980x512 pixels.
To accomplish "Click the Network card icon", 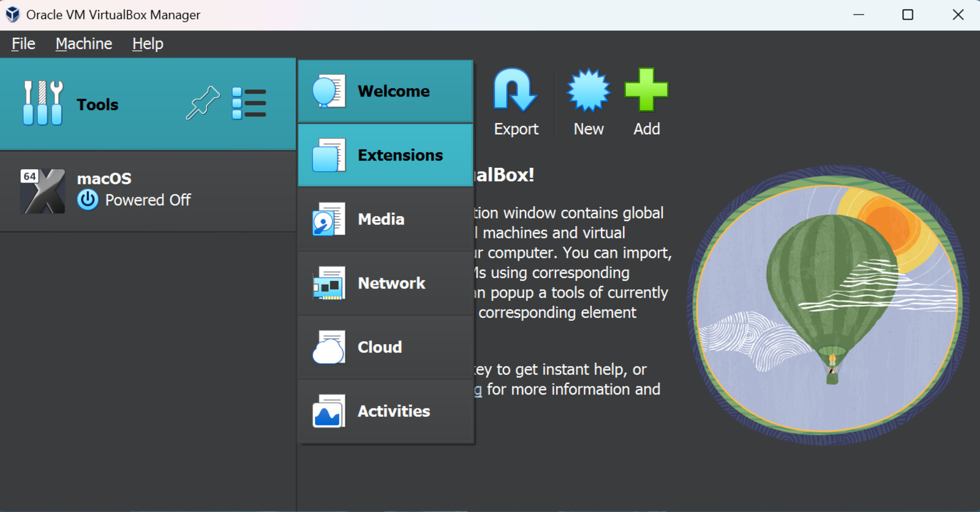I will click(x=329, y=283).
